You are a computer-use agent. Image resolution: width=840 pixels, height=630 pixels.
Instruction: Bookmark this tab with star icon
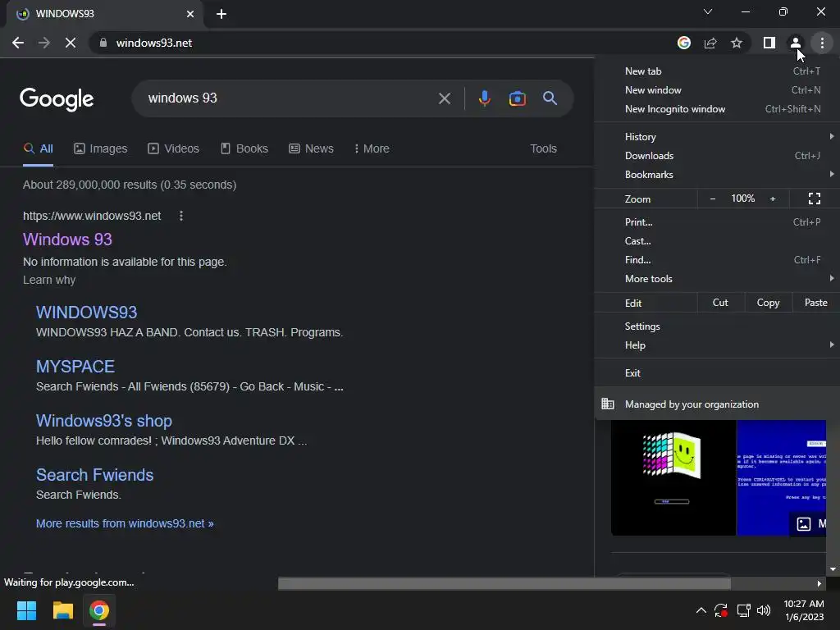click(737, 43)
